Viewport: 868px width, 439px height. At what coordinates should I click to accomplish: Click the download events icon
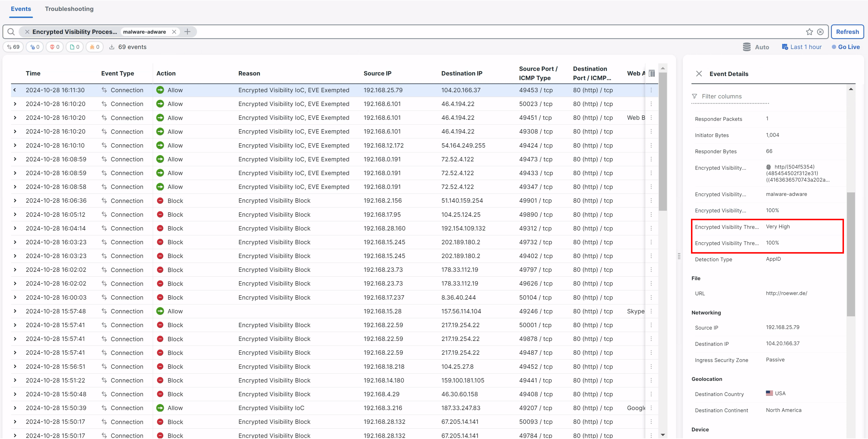click(x=112, y=47)
